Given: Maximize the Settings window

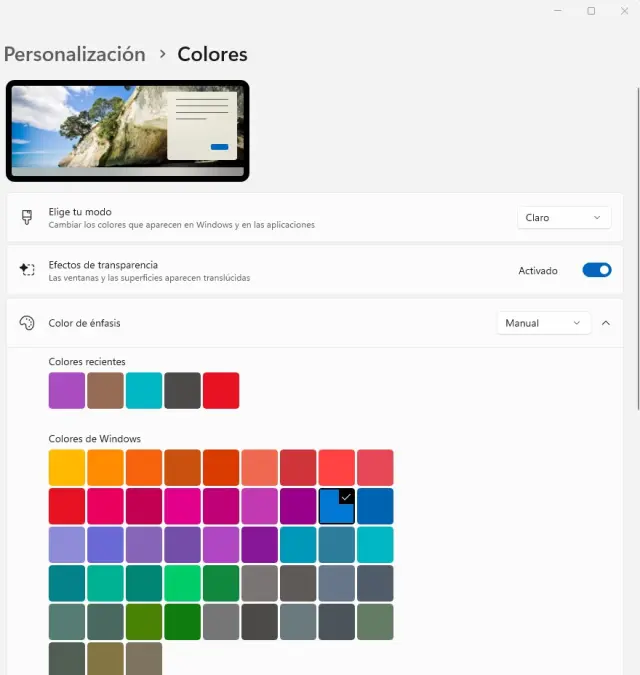Looking at the screenshot, I should tap(591, 10).
